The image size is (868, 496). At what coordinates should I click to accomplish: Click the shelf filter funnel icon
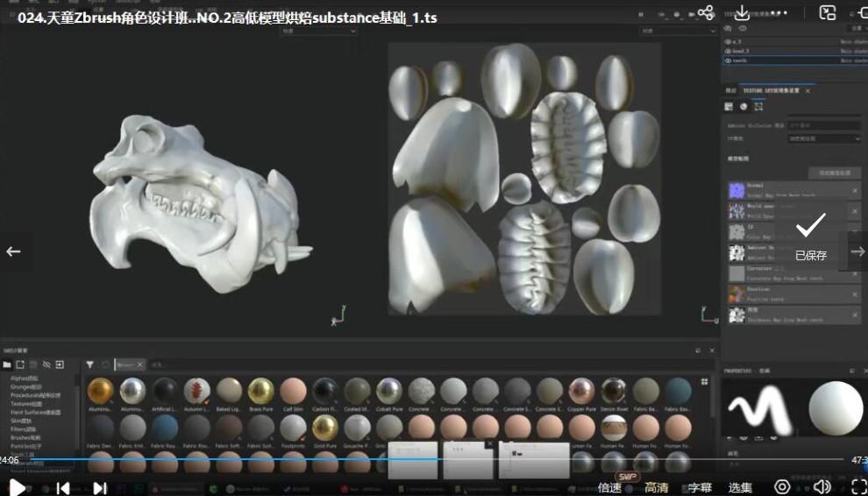[89, 365]
